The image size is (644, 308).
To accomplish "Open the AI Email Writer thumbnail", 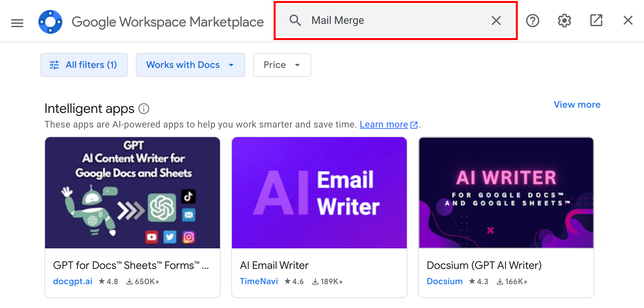I will pyautogui.click(x=319, y=193).
